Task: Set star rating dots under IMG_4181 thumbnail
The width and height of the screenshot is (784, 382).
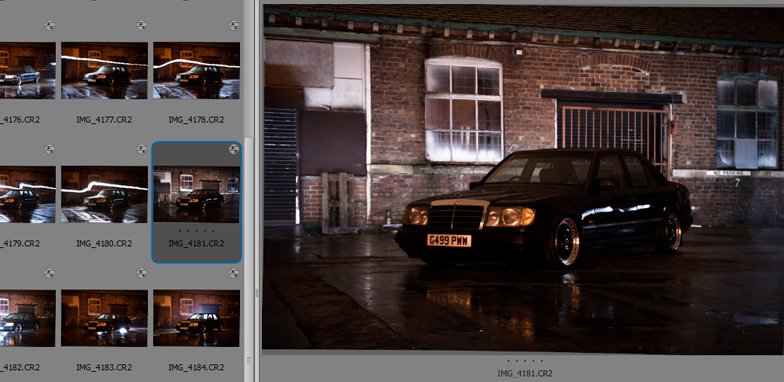Action: (x=196, y=231)
